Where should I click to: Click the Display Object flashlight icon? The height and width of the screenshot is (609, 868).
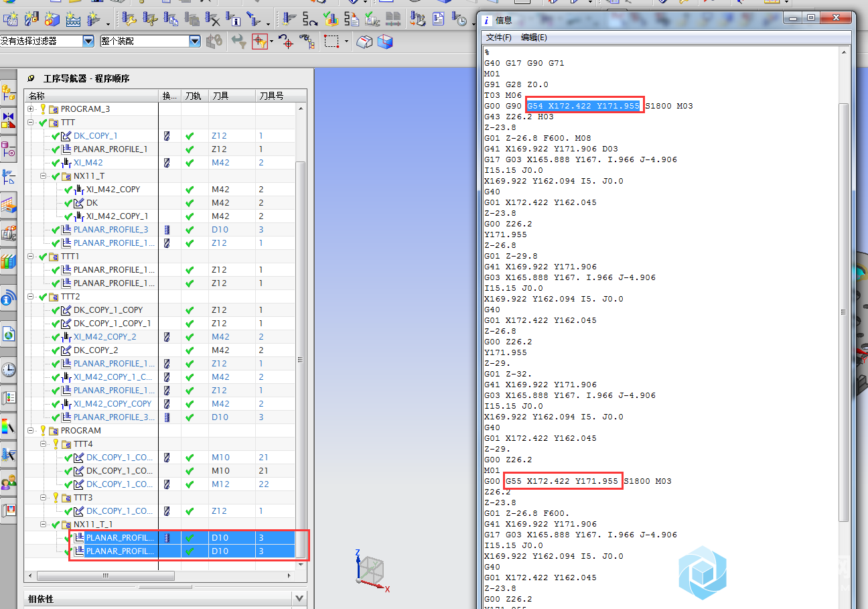(x=255, y=19)
